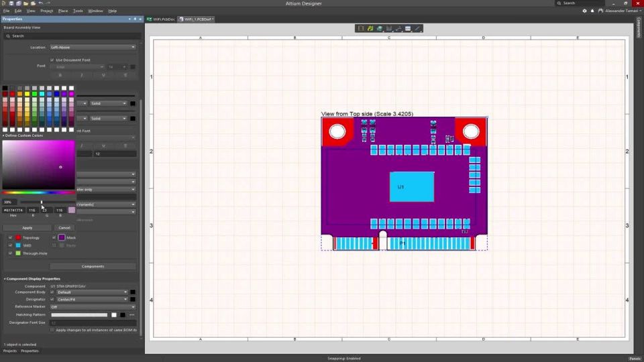Toggle the Designator checkbox
Image resolution: width=644 pixels, height=362 pixels.
52,299
